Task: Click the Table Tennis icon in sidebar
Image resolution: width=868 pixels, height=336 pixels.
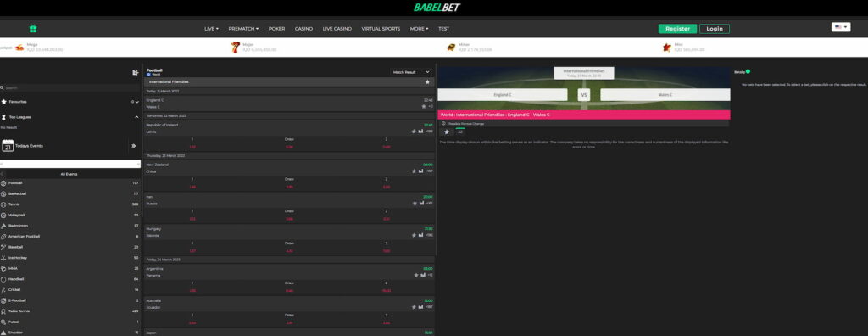Action: point(3,311)
